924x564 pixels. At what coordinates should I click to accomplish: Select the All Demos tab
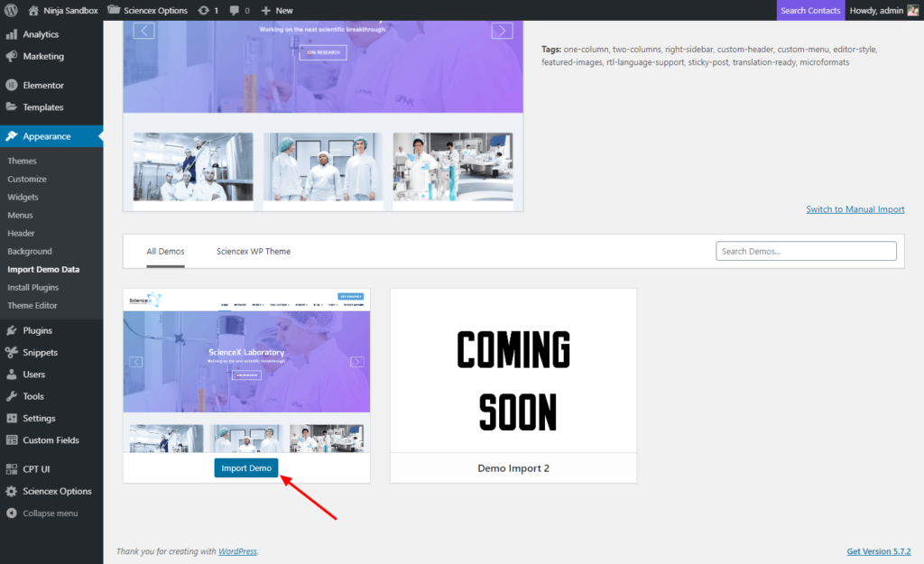(x=165, y=251)
